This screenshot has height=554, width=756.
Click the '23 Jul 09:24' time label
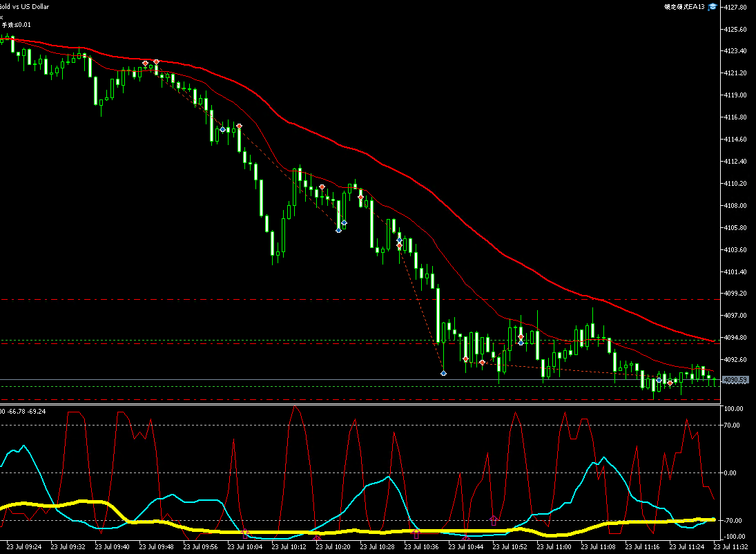click(x=24, y=547)
